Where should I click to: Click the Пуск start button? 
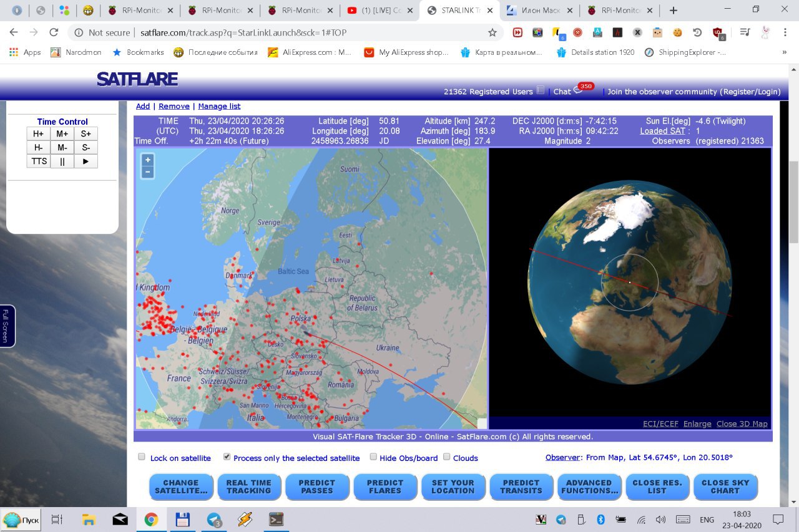(x=22, y=520)
